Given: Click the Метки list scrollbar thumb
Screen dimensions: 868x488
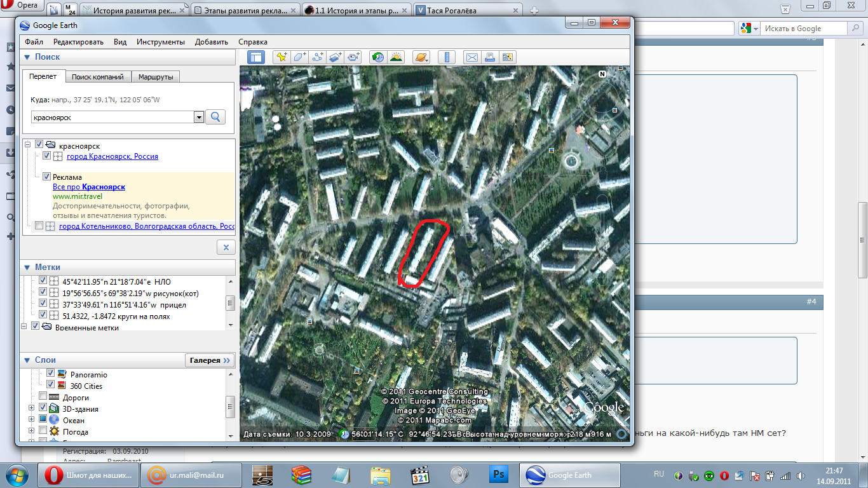Looking at the screenshot, I should click(x=231, y=304).
